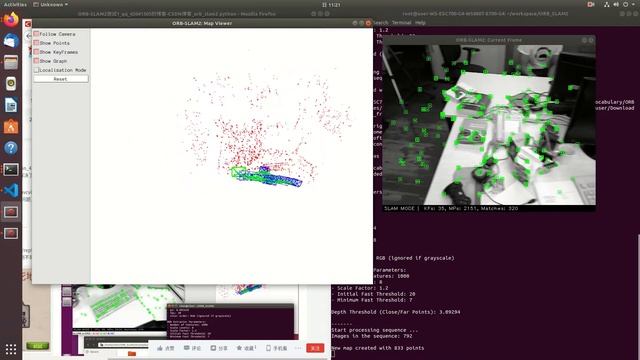The height and width of the screenshot is (360, 640).
Task: Open Thunderbird mail from the dock
Action: click(11, 41)
